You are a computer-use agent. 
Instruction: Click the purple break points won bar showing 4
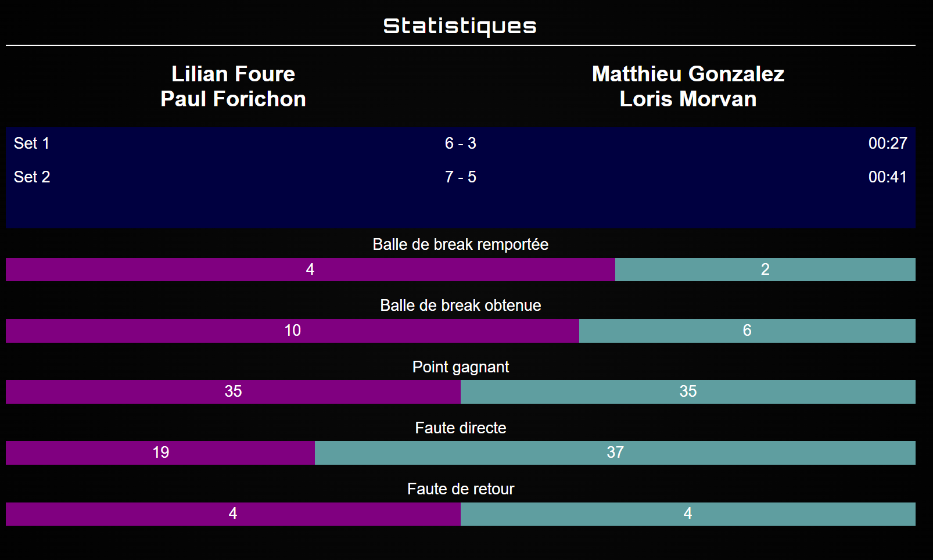[310, 270]
